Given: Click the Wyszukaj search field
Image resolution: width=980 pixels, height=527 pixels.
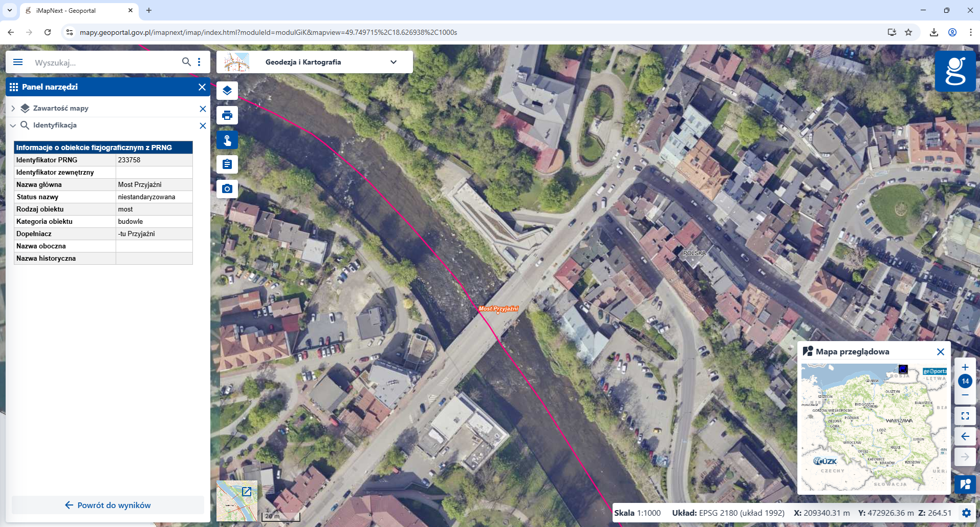Looking at the screenshot, I should pos(102,62).
